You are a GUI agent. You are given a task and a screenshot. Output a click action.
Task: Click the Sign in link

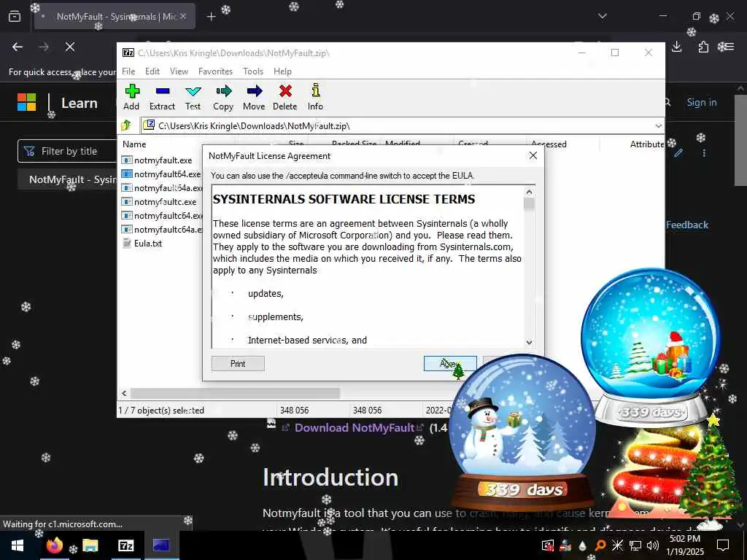pos(702,102)
